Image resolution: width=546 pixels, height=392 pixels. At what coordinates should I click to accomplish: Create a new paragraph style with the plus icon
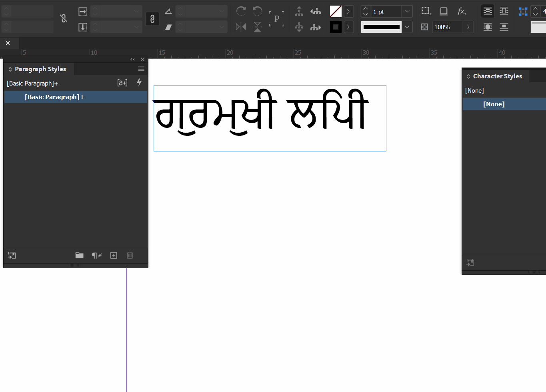coord(113,255)
